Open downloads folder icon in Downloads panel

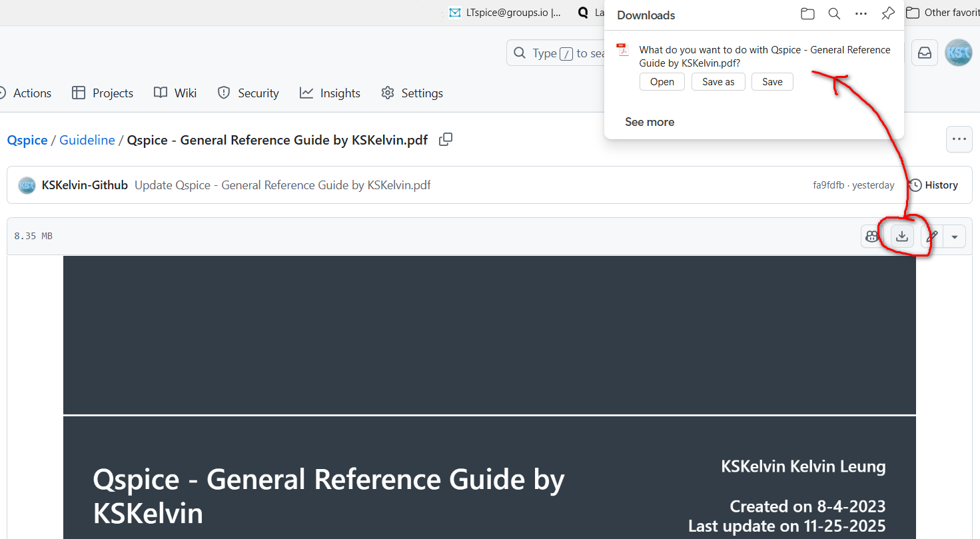click(807, 14)
